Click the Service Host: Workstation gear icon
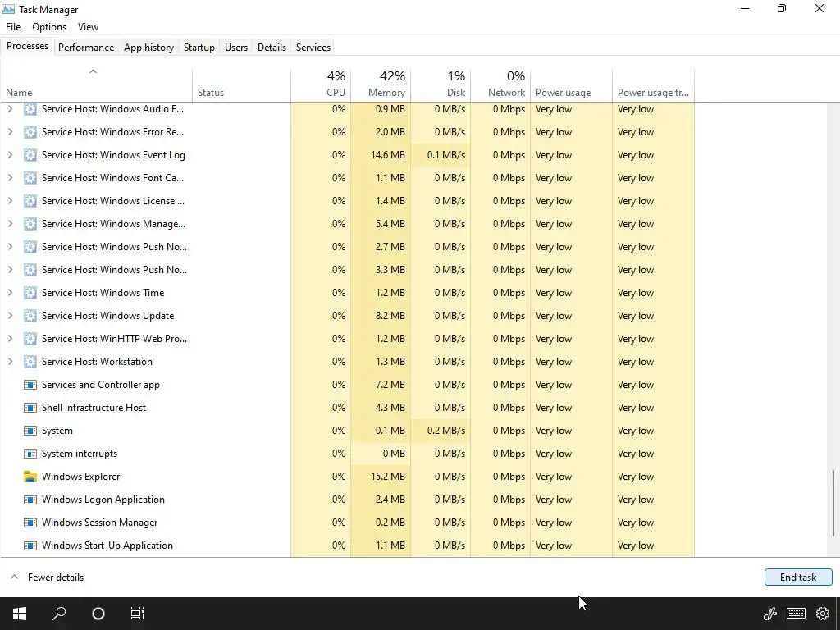 [30, 362]
